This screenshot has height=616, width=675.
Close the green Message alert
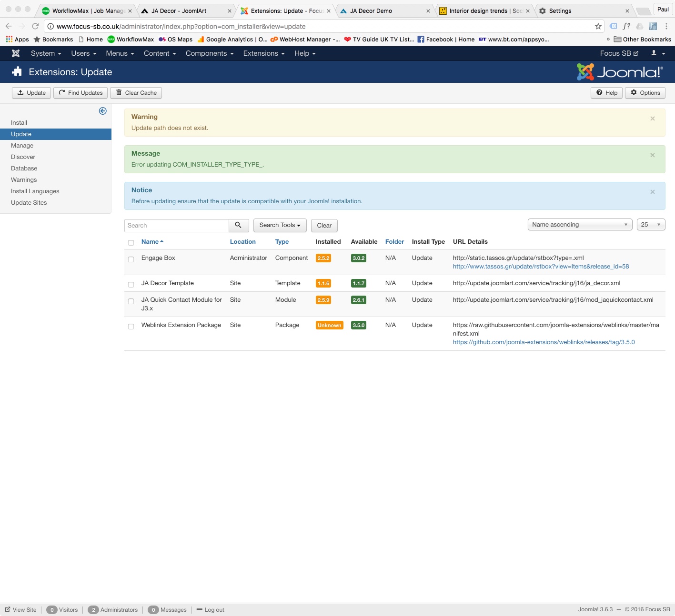click(652, 155)
